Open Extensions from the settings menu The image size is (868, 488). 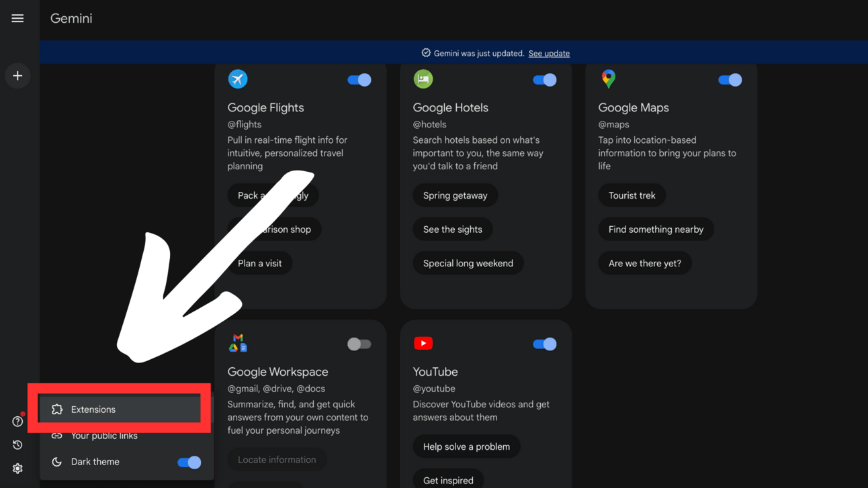click(x=120, y=409)
